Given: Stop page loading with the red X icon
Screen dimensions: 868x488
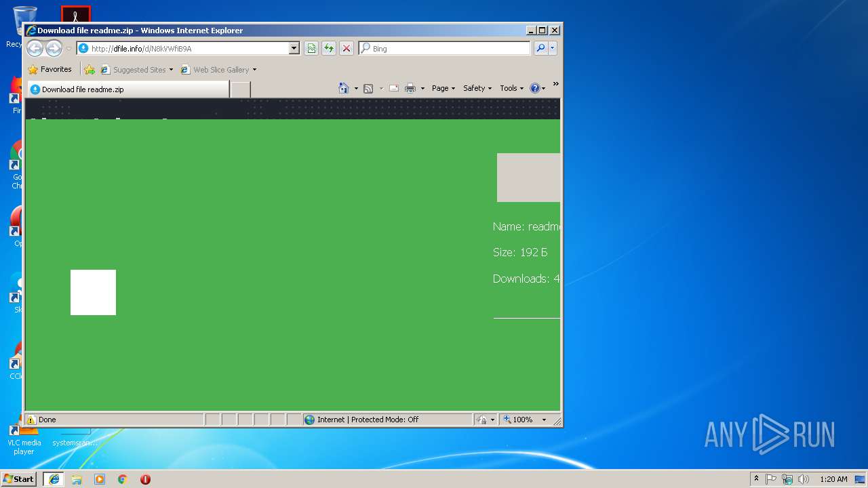Looking at the screenshot, I should click(x=347, y=48).
